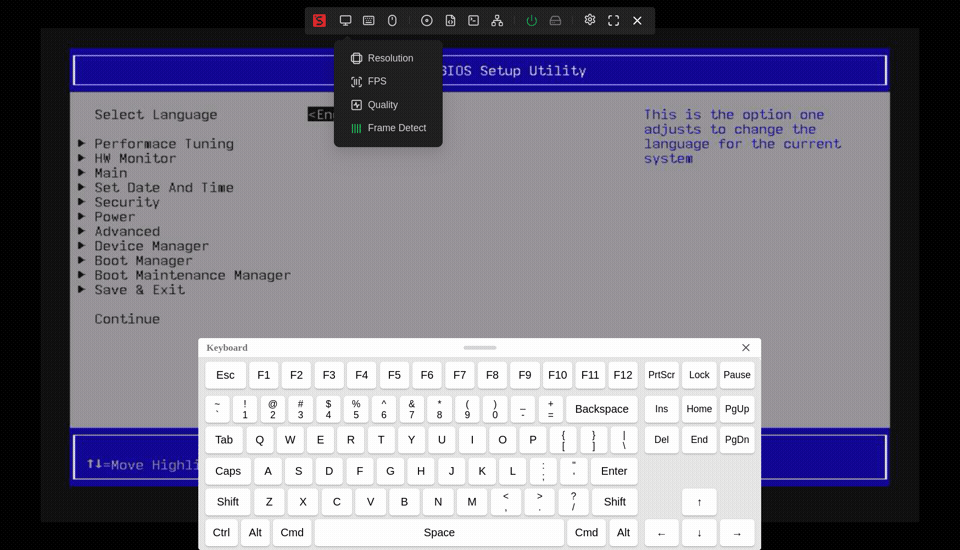Launch the terminal icon in toolbar
This screenshot has height=550, width=960.
(473, 21)
